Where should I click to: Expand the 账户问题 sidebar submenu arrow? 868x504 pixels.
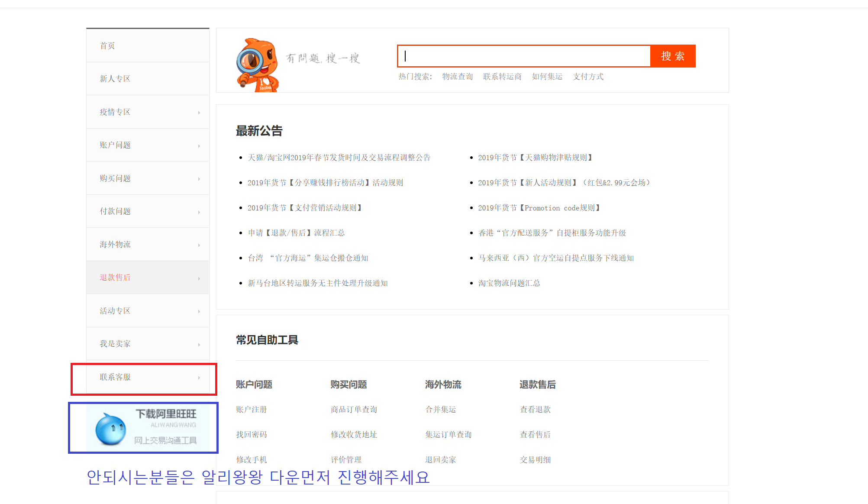pos(199,146)
